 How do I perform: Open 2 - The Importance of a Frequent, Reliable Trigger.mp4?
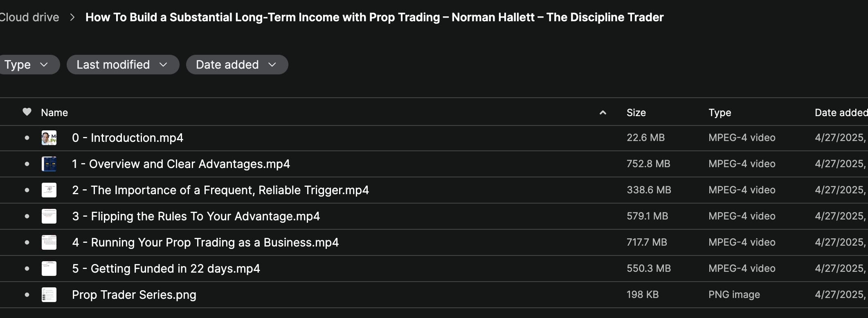tap(220, 190)
